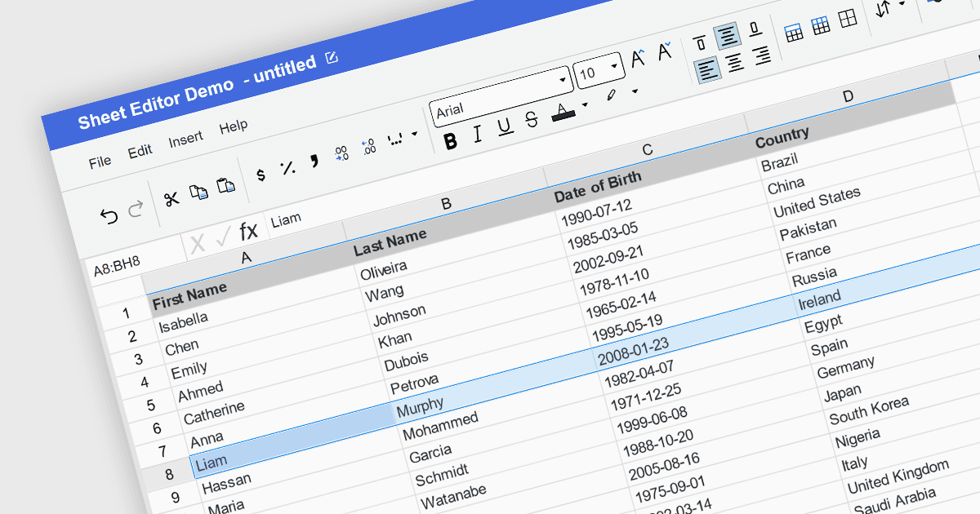Toggle italic formatting

[477, 134]
